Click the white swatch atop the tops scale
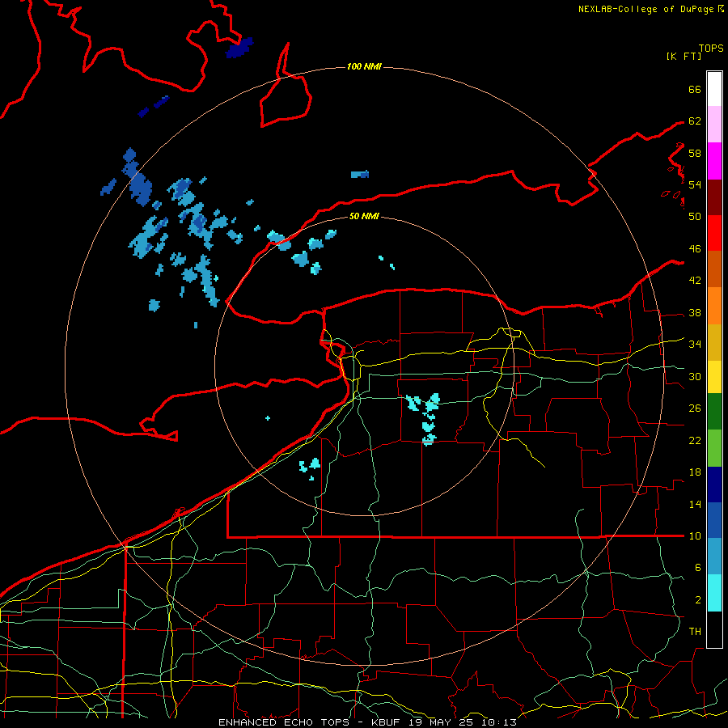The width and height of the screenshot is (728, 728). [714, 89]
